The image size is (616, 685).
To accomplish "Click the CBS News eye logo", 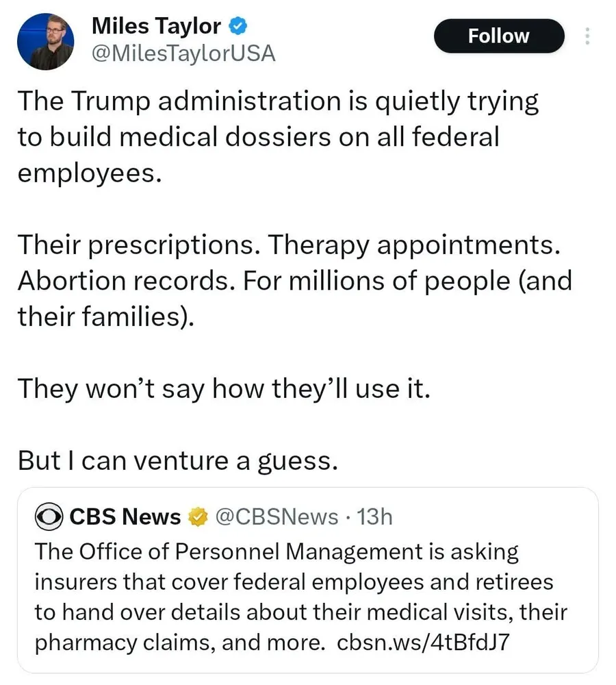I will pos(49,516).
